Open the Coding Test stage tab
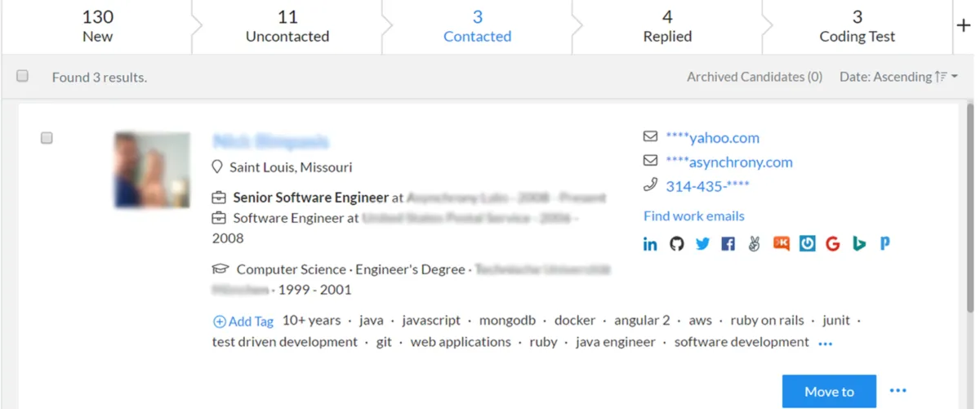This screenshot has width=980, height=409. [857, 27]
